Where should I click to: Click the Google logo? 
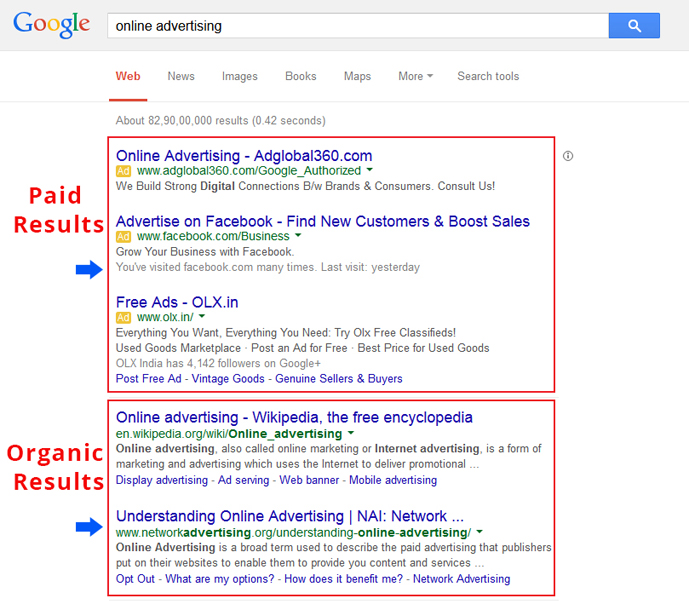(51, 26)
